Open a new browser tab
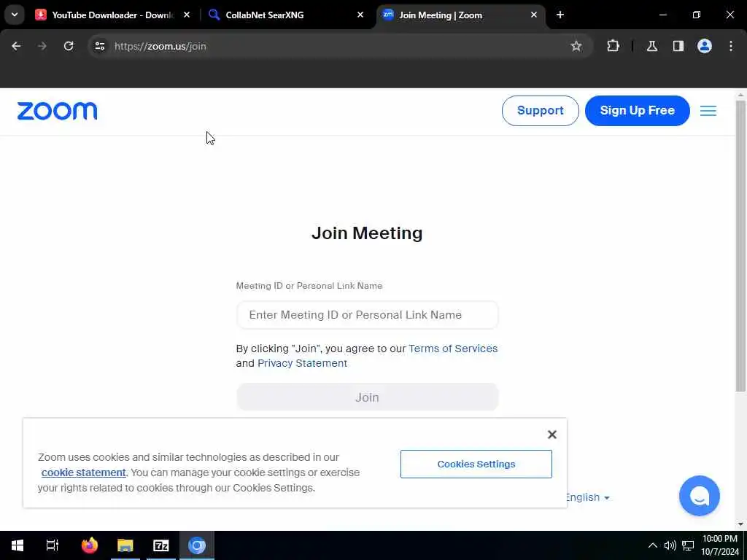747x560 pixels. tap(560, 15)
